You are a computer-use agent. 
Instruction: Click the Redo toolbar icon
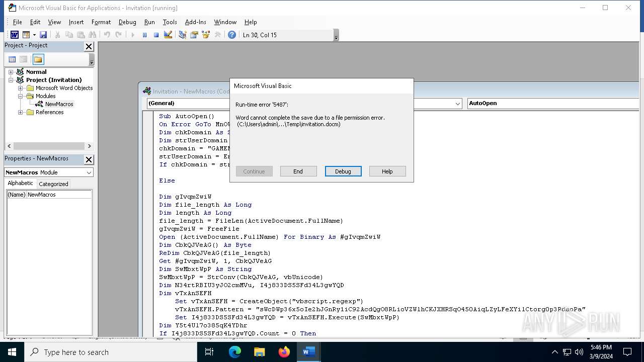(x=118, y=35)
